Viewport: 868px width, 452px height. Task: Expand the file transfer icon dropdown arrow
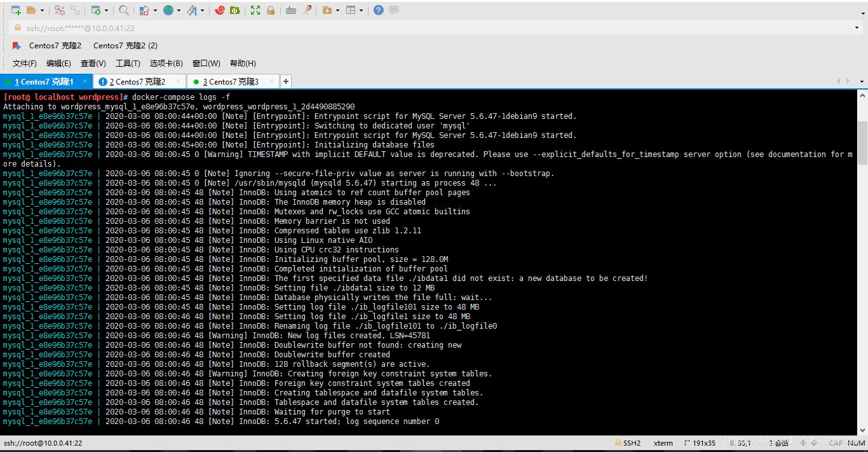click(154, 11)
